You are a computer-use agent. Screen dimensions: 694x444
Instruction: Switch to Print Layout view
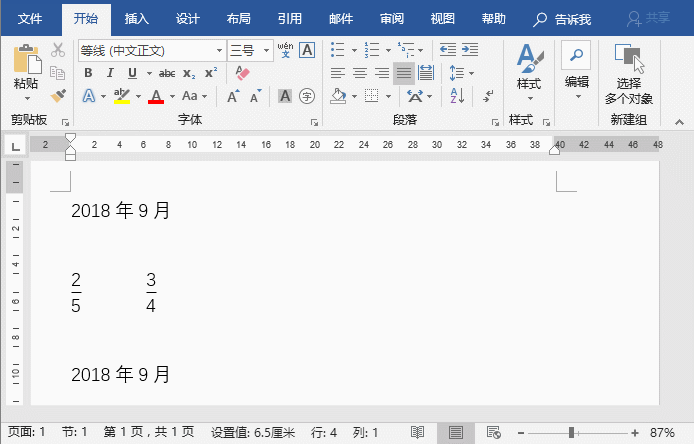tap(455, 432)
